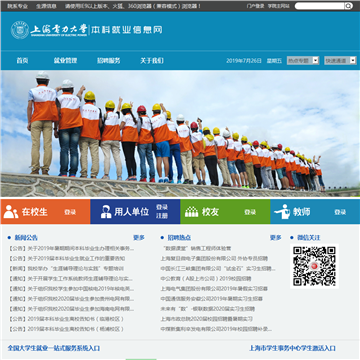Image resolution: width=360 pixels, height=360 pixels.
Task: Click the teacher icon beside 教师
Action: point(282,212)
